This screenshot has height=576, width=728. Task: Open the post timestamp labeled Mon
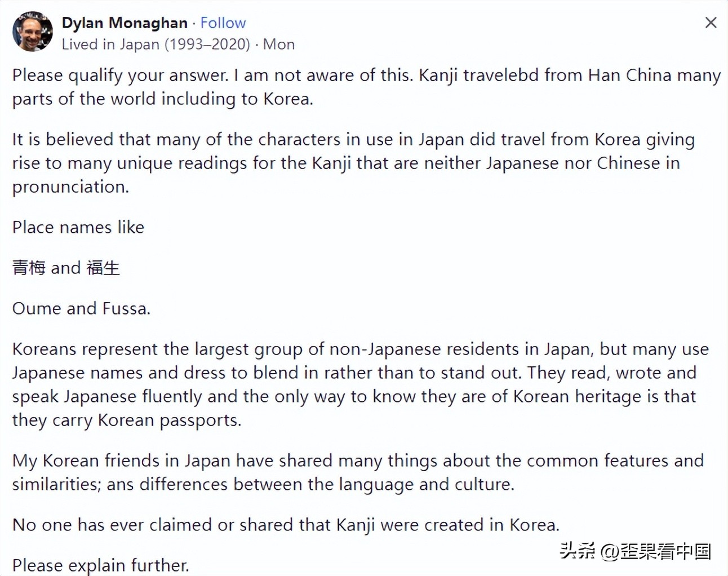click(280, 45)
